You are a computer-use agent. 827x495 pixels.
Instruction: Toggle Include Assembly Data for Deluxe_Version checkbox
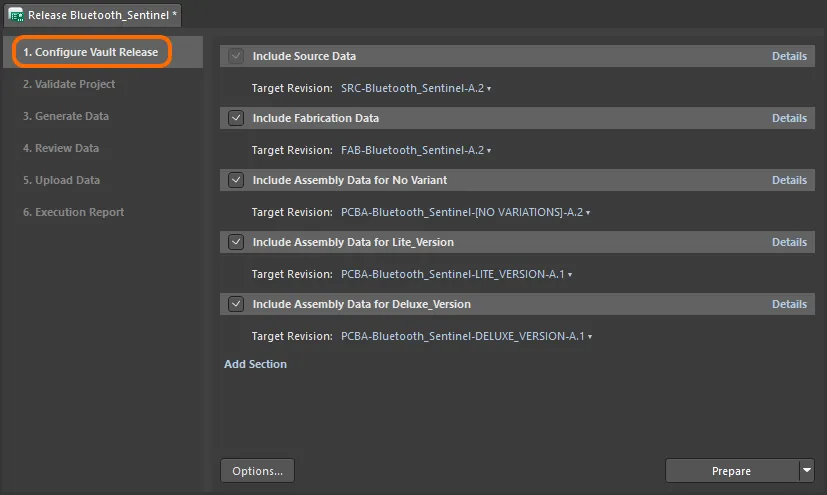236,304
